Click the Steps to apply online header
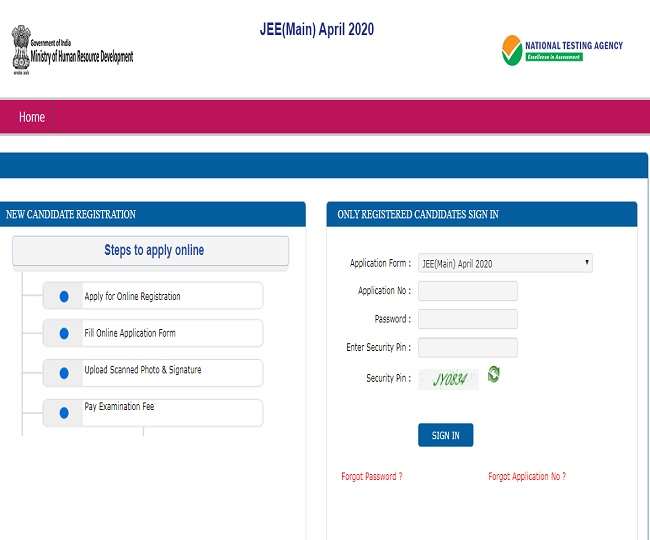Viewport: 650px width, 540px height. [x=153, y=250]
